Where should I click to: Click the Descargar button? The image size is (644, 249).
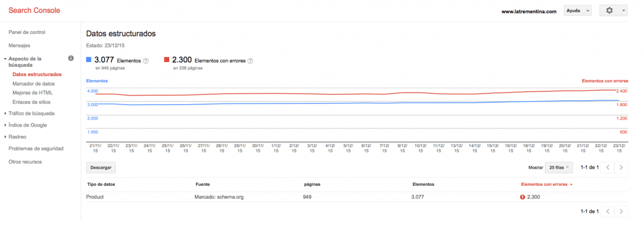pos(101,168)
